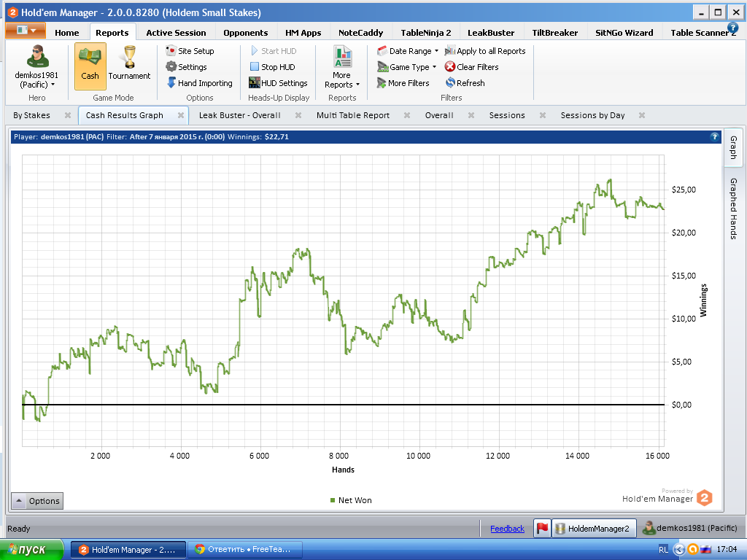Select the vertical Graph side tab
747x560 pixels.
[734, 147]
